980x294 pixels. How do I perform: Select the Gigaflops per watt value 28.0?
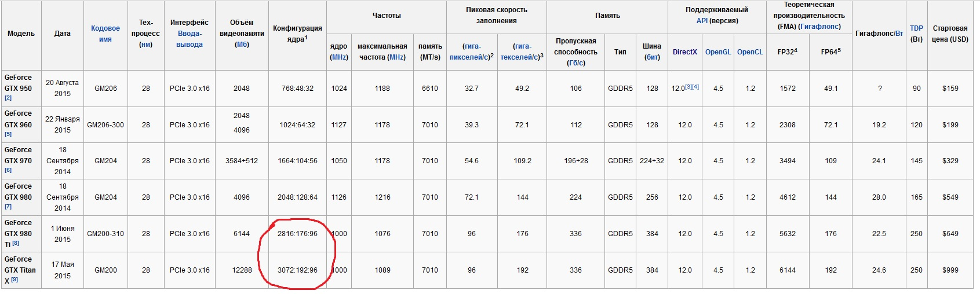click(x=879, y=197)
